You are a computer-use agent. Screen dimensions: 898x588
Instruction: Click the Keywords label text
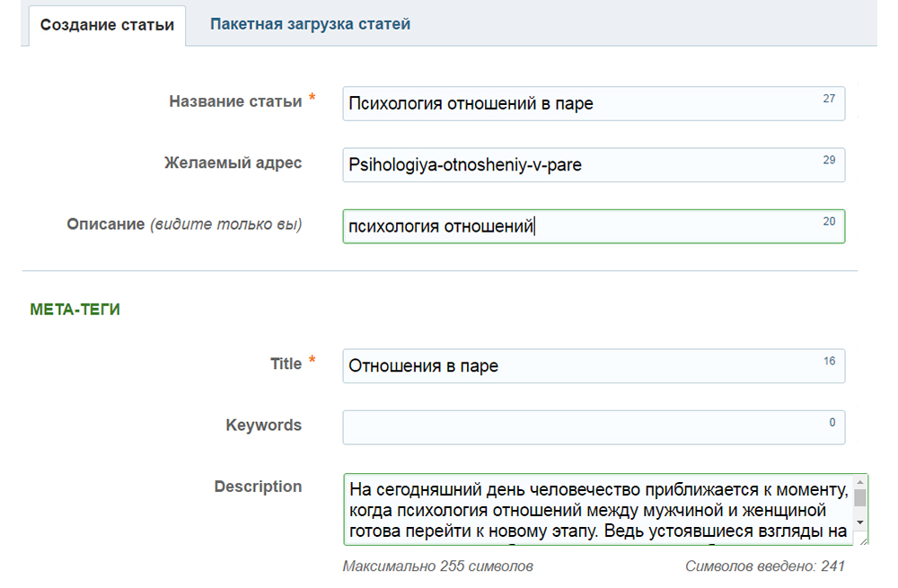(263, 425)
